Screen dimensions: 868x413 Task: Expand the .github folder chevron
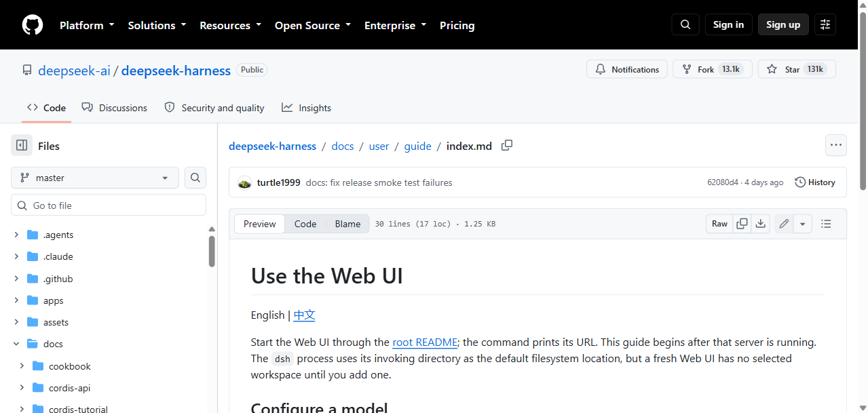[16, 279]
